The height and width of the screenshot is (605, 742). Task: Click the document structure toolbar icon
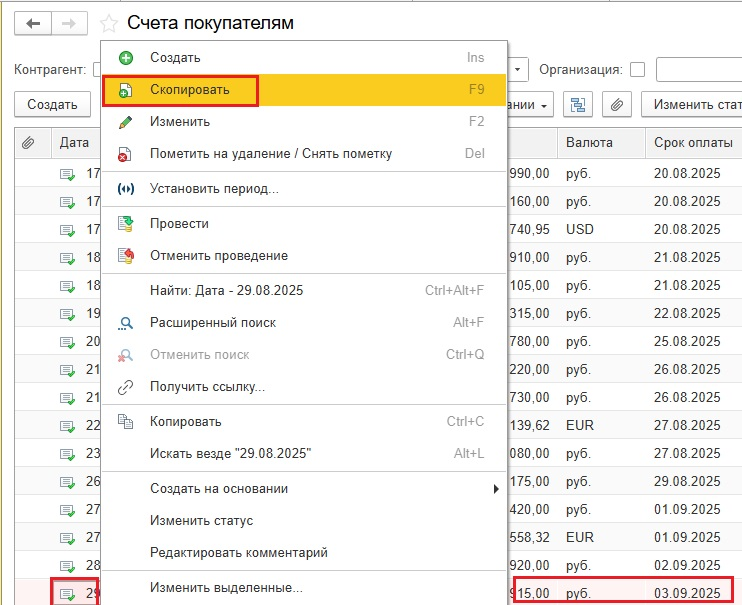pyautogui.click(x=578, y=105)
